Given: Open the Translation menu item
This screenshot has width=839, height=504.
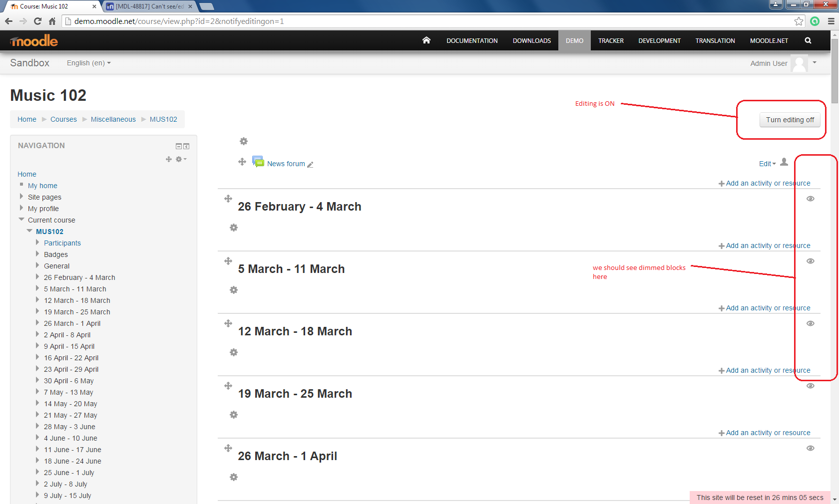Looking at the screenshot, I should tap(715, 41).
